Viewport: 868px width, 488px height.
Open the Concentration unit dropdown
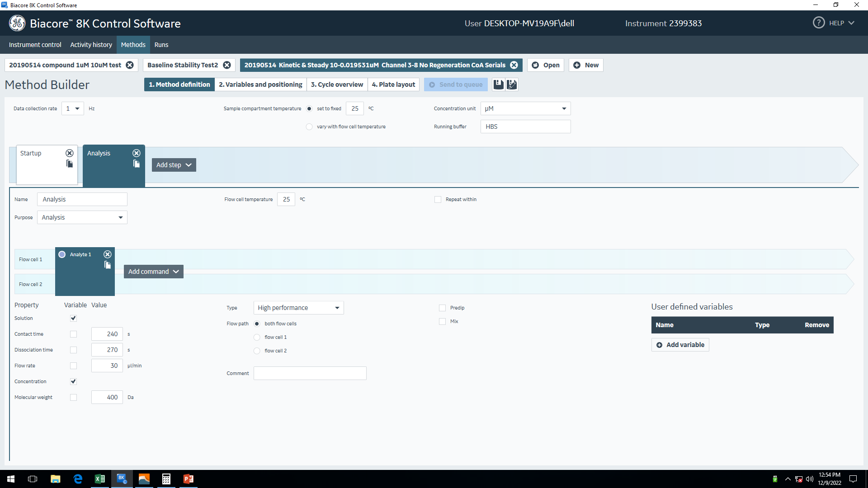[525, 108]
